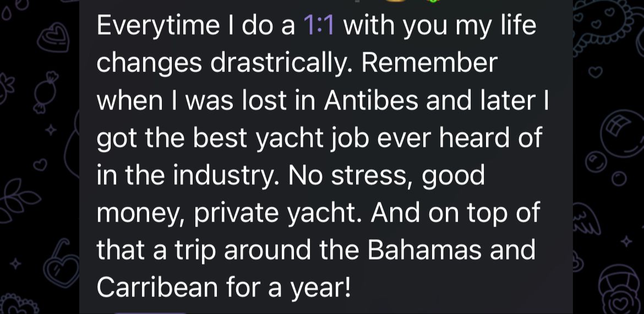
Task: Click the heart cocktail glass doodle
Action: pos(62,263)
